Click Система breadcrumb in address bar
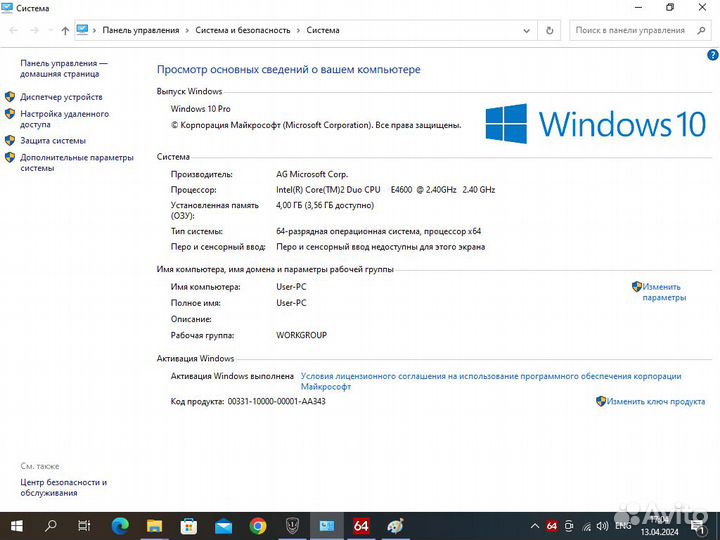 [323, 30]
